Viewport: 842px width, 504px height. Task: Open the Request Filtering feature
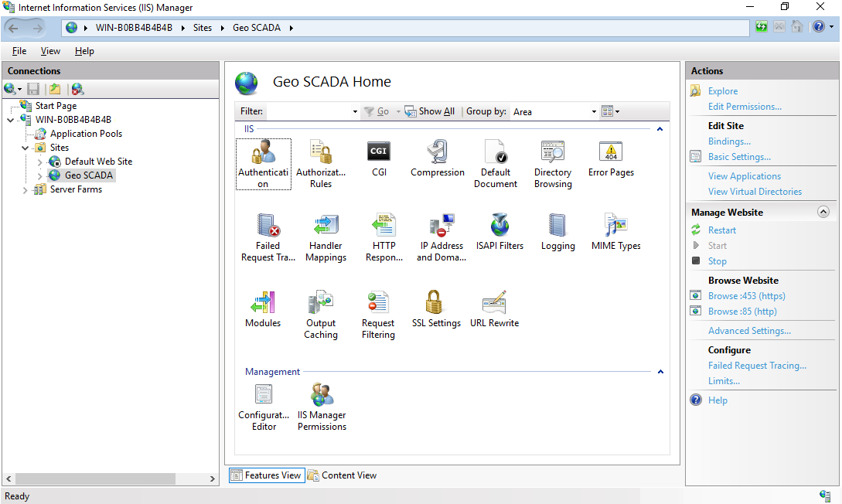pyautogui.click(x=378, y=303)
